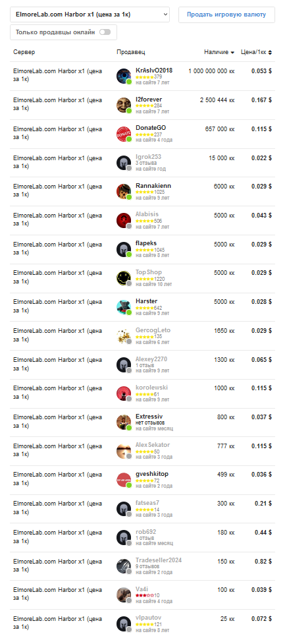This screenshot has height=644, width=289.
Task: Click Rannakienn seller avatar
Action: (x=124, y=191)
